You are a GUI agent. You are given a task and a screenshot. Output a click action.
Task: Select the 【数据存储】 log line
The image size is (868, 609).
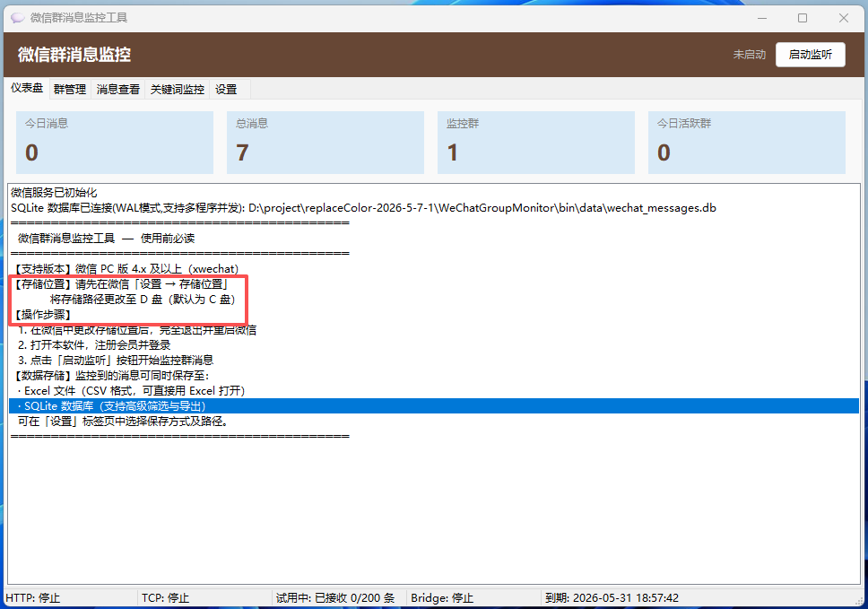pos(434,376)
